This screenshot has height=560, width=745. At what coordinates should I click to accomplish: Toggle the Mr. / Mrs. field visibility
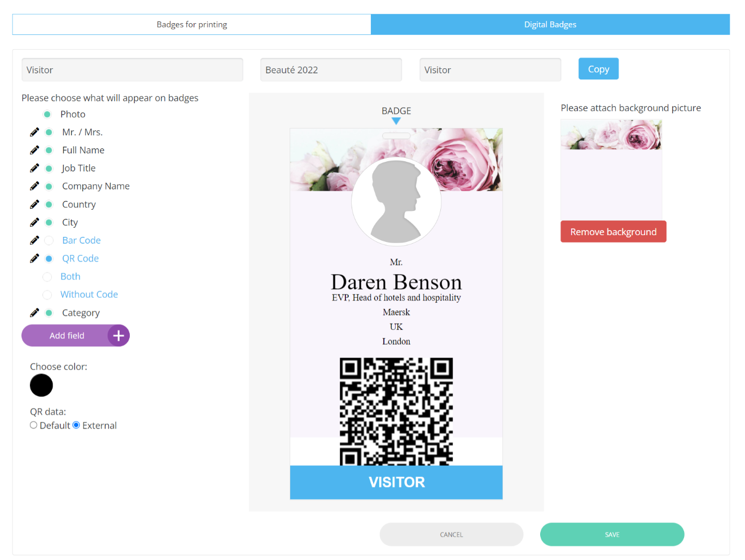(x=49, y=132)
